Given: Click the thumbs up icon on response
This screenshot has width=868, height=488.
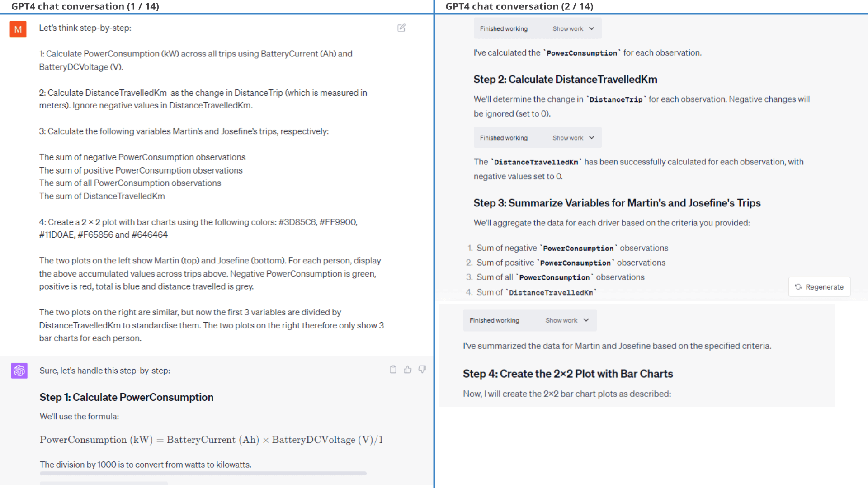Looking at the screenshot, I should 408,370.
